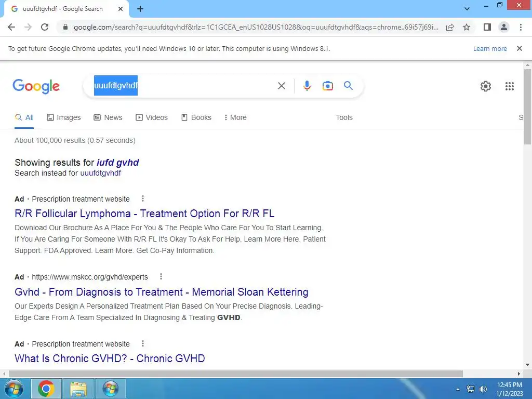Open Chrome side panel
Image resolution: width=532 pixels, height=399 pixels.
tap(487, 27)
